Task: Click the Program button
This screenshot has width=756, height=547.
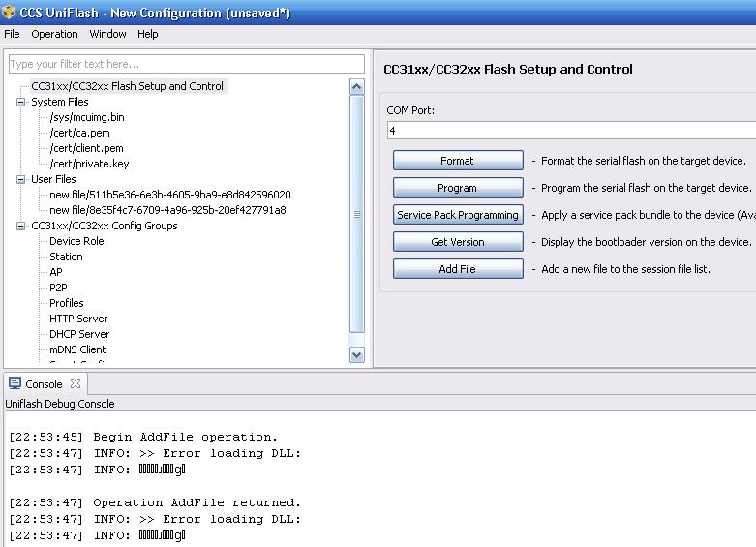Action: tap(458, 188)
